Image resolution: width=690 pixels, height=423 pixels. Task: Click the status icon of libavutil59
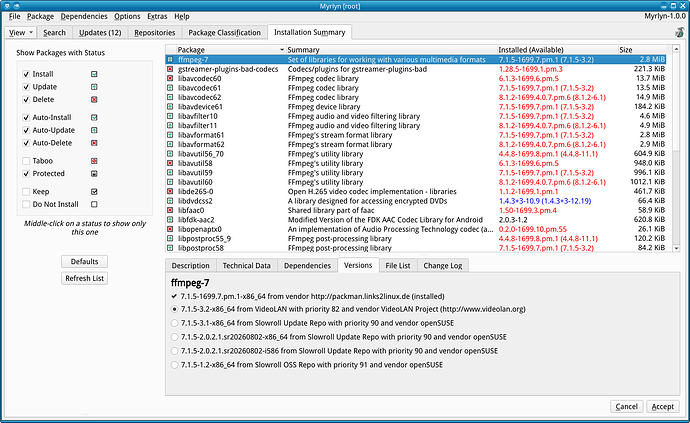pyautogui.click(x=170, y=173)
